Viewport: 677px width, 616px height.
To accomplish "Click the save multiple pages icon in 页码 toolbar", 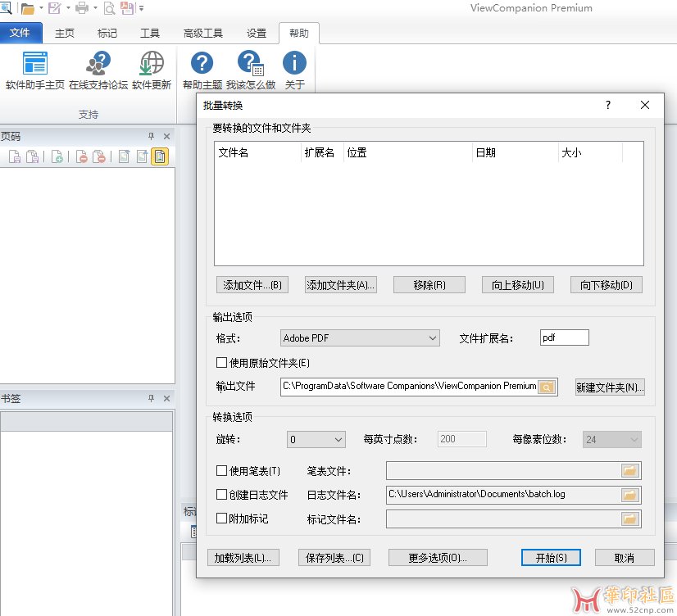I will [33, 156].
